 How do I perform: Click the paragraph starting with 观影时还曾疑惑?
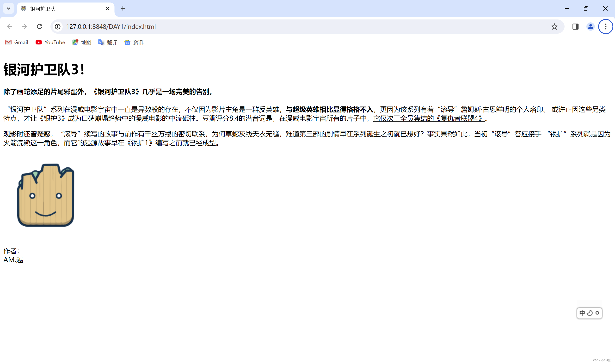click(x=307, y=138)
